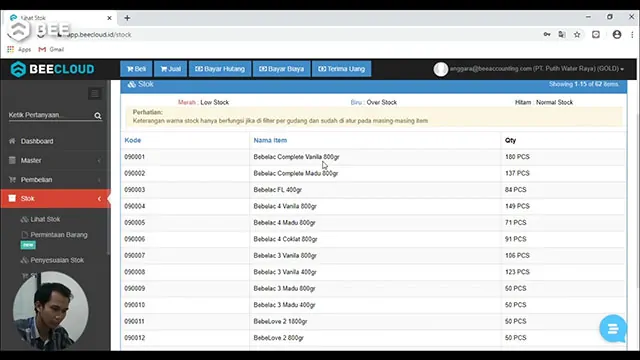Close the Lihat Stok browser tab
This screenshot has height=360, width=640.
pyautogui.click(x=109, y=18)
